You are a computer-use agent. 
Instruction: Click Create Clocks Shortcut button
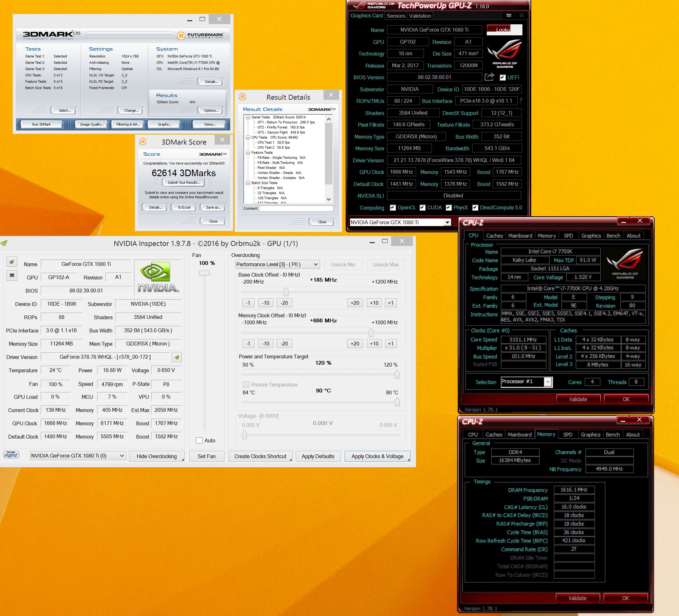pyautogui.click(x=260, y=456)
